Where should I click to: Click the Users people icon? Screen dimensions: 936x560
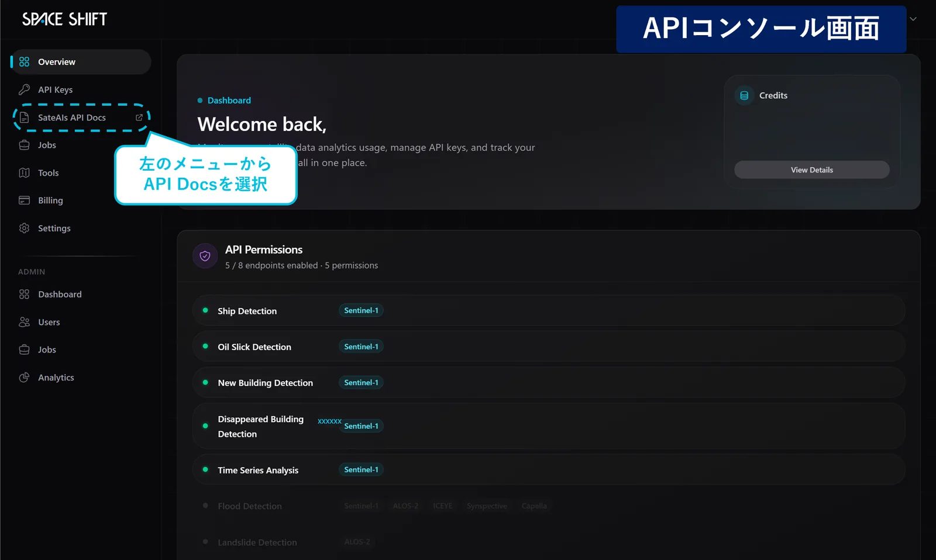click(x=24, y=322)
